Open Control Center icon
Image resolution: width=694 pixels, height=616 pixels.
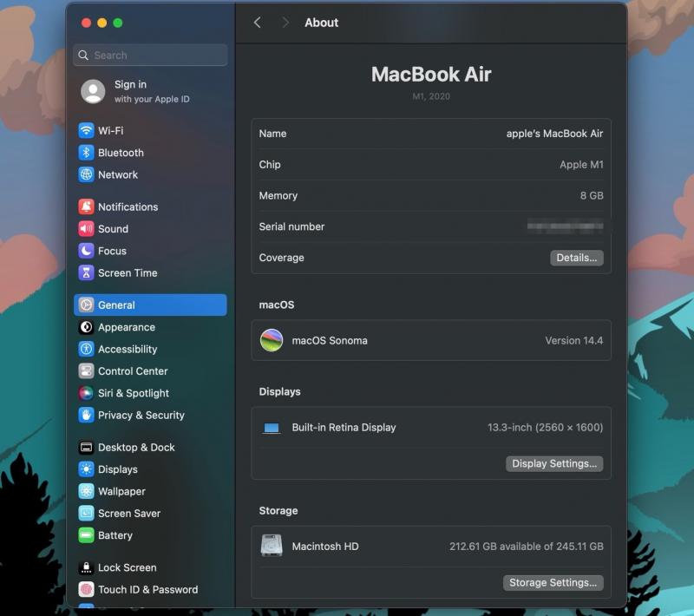[x=86, y=371]
